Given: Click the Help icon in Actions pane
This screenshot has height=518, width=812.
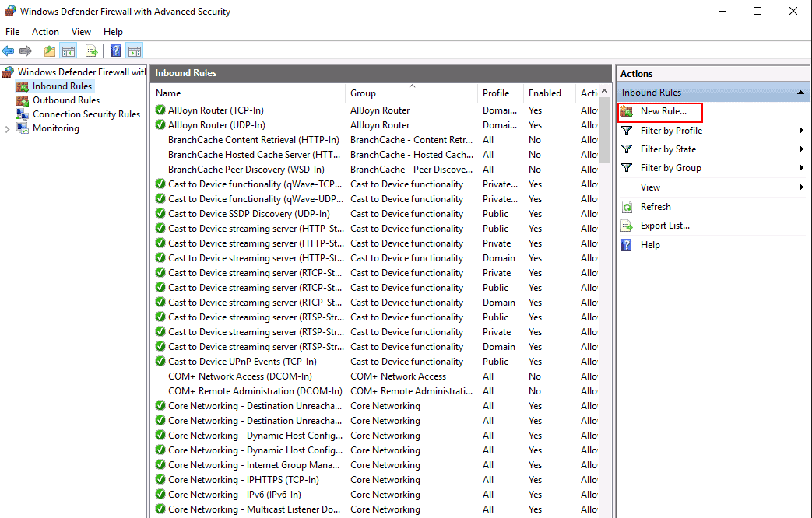Looking at the screenshot, I should click(x=627, y=245).
